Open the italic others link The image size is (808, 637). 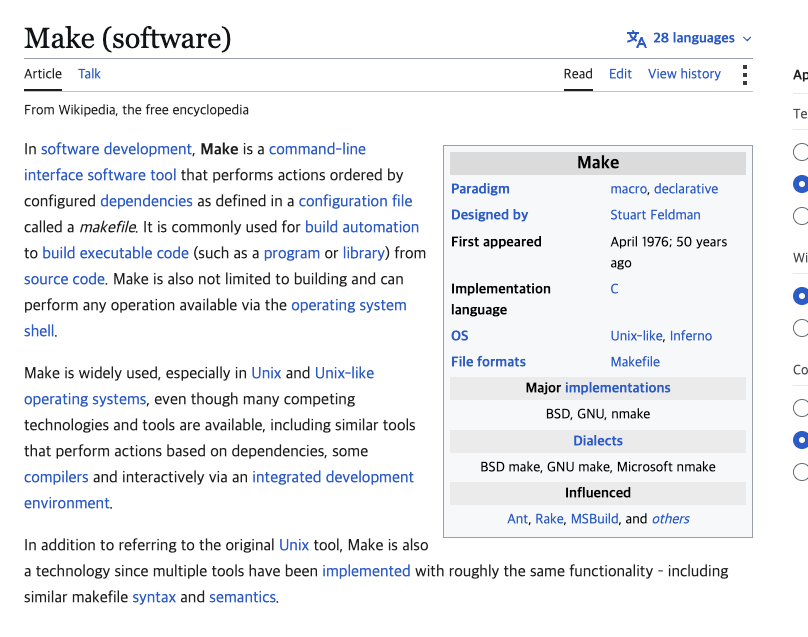670,519
